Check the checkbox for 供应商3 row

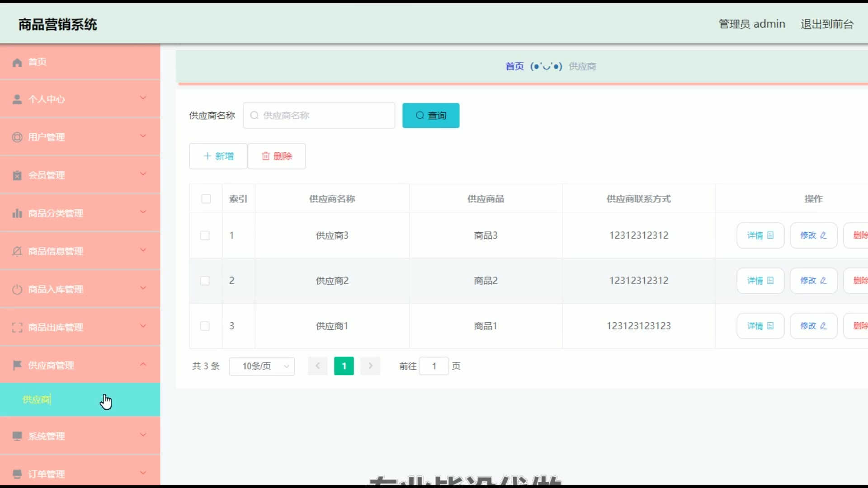tap(205, 235)
